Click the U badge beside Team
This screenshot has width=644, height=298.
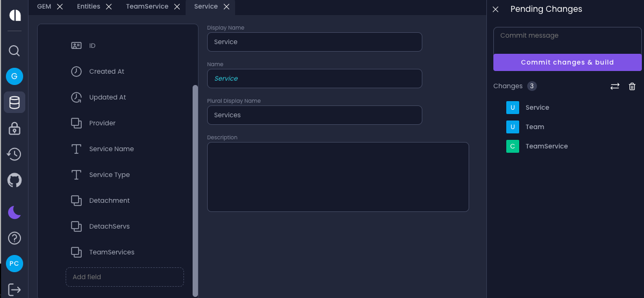point(513,127)
